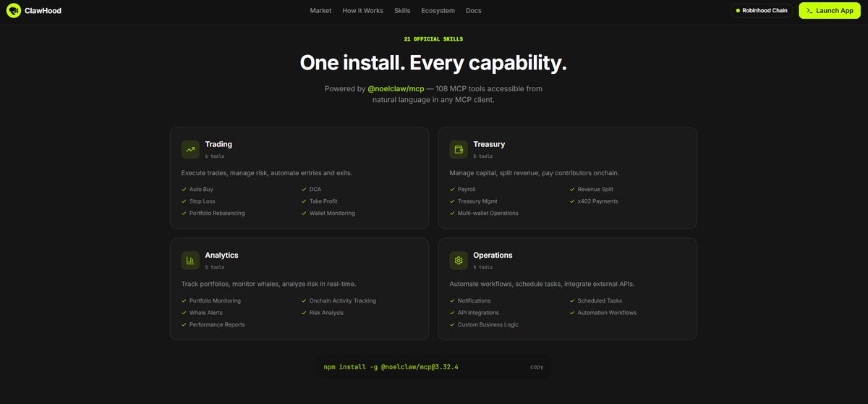Click the checkmark next to Notifications
The width and height of the screenshot is (868, 404).
[x=452, y=300]
